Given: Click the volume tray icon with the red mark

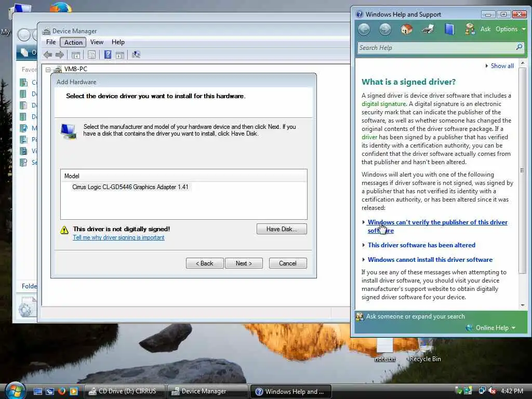Looking at the screenshot, I should click(491, 391).
